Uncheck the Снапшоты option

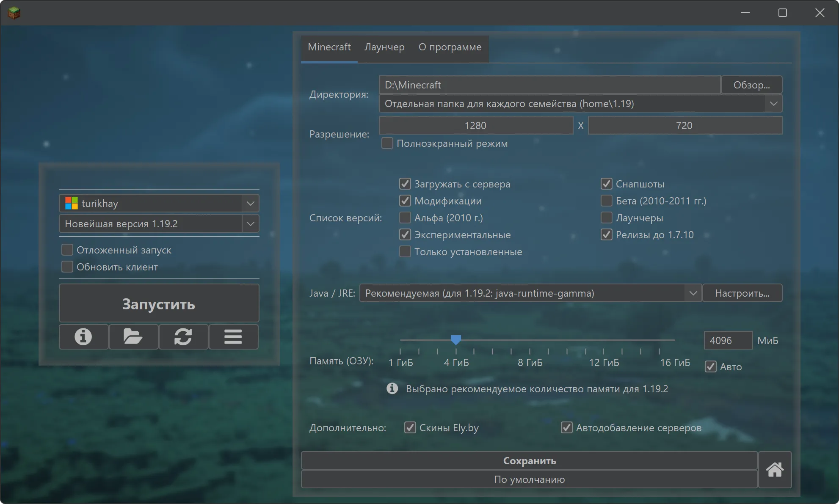coord(606,183)
